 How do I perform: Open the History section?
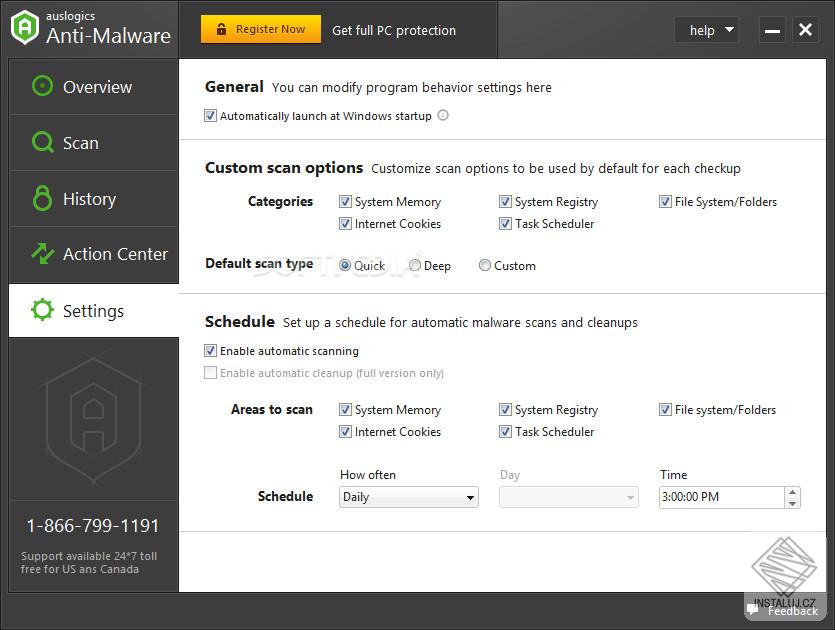(94, 199)
